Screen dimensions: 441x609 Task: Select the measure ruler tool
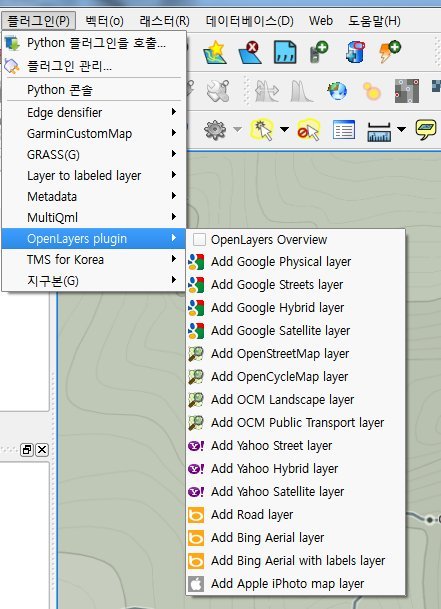click(x=379, y=131)
